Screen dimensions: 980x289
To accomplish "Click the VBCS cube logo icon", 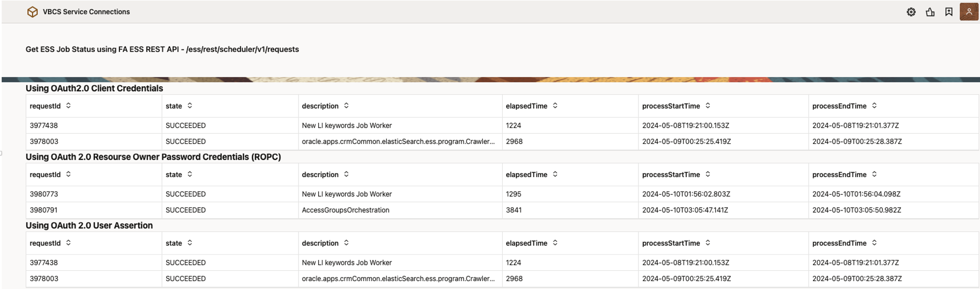I will [x=33, y=12].
